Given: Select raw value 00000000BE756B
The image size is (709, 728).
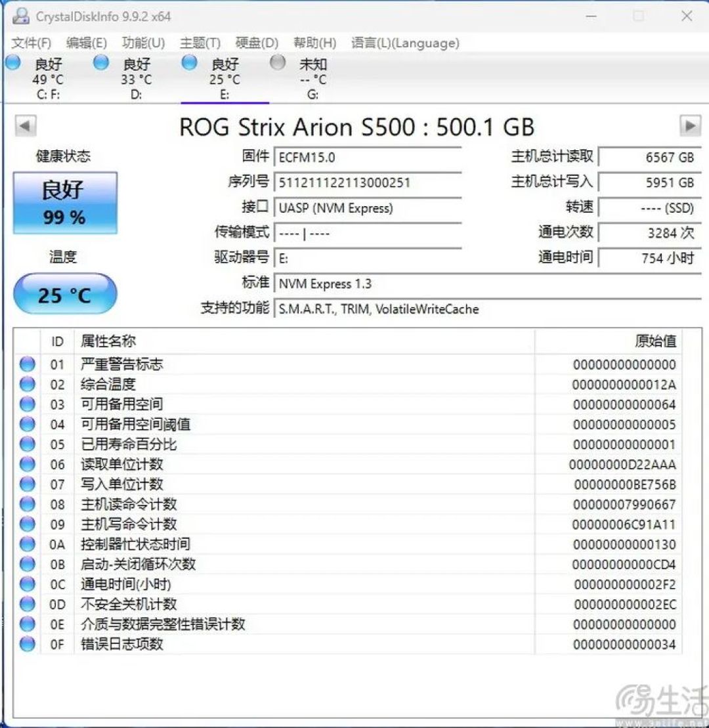Looking at the screenshot, I should [x=625, y=484].
